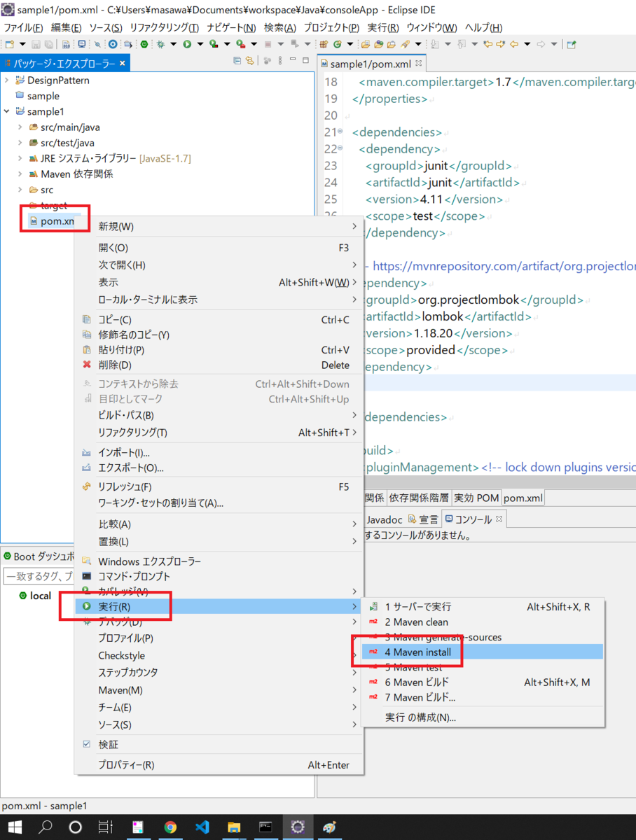Image resolution: width=636 pixels, height=840 pixels.
Task: Expand the src/main/java folder
Action: [20, 127]
